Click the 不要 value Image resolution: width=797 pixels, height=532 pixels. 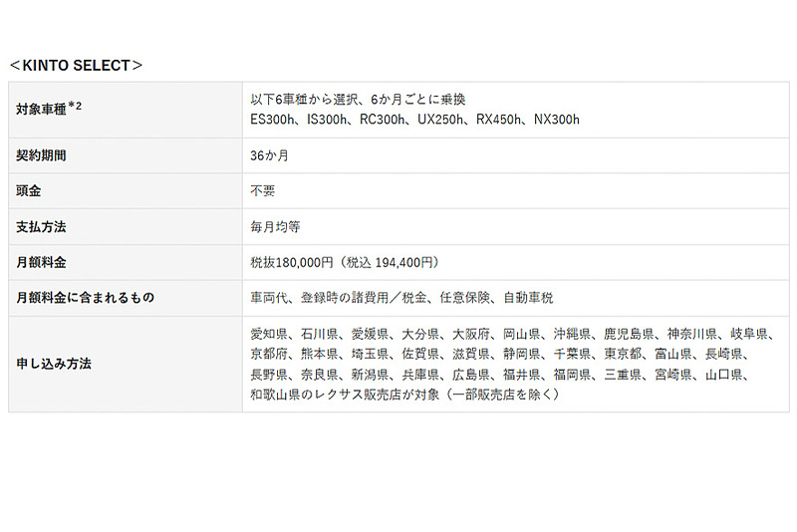[x=263, y=190]
